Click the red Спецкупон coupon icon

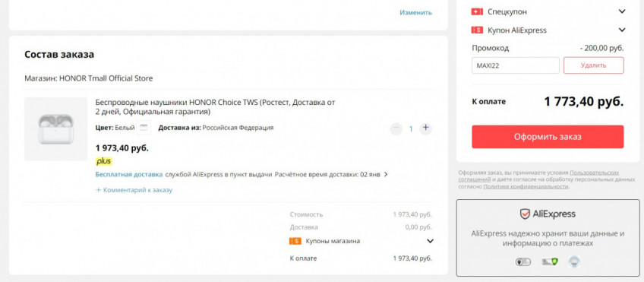(477, 11)
